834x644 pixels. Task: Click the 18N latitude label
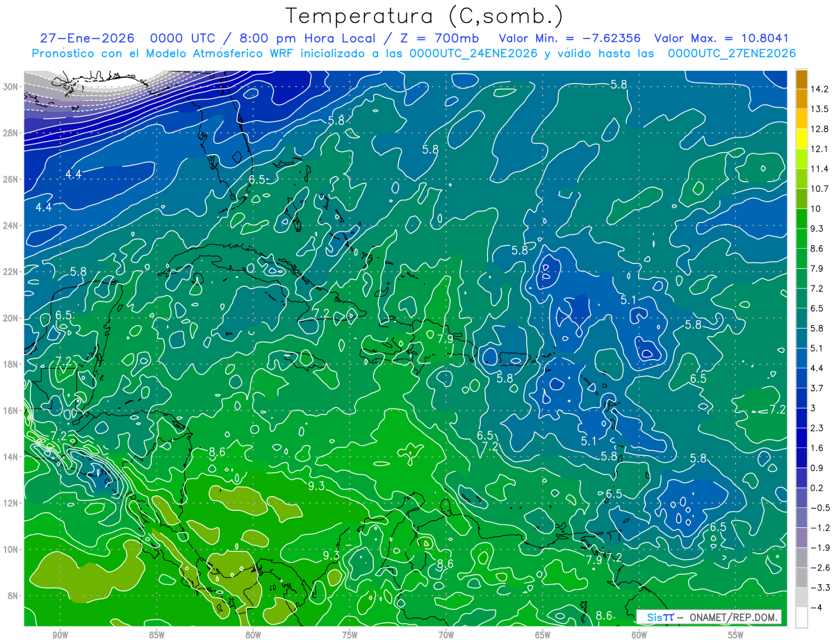click(x=12, y=364)
